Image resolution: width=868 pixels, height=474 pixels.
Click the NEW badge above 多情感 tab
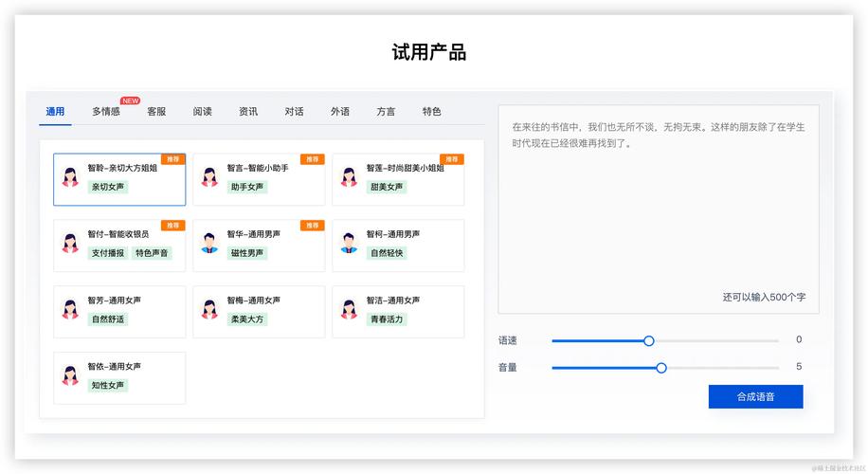(130, 100)
